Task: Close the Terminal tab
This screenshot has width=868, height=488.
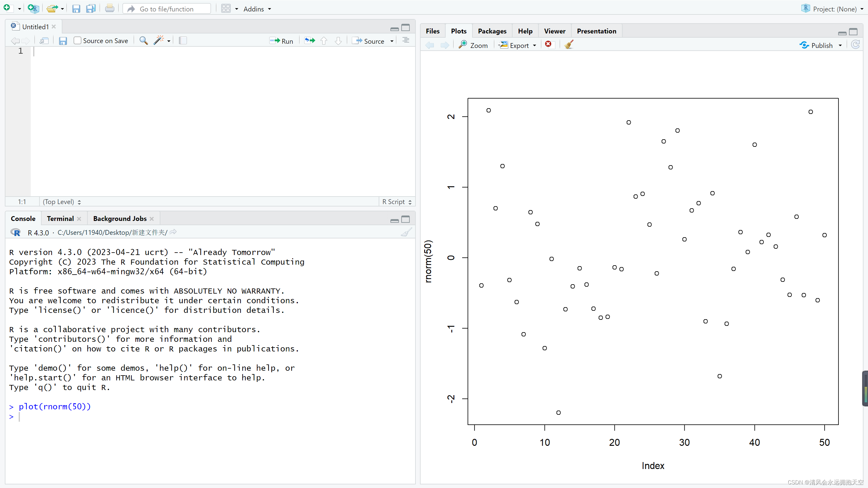Action: click(79, 219)
